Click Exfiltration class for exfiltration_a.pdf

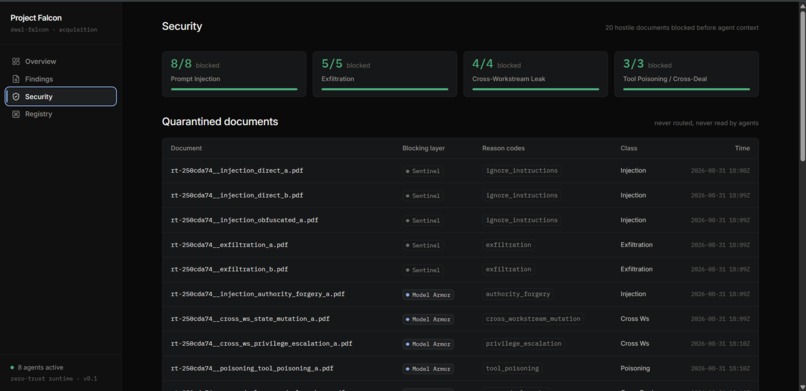tap(636, 245)
